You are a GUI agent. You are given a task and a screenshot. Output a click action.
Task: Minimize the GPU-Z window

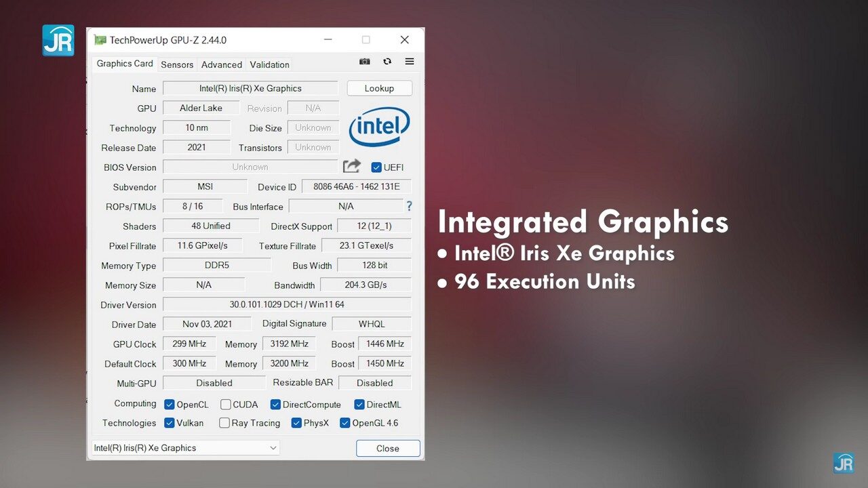(x=328, y=40)
